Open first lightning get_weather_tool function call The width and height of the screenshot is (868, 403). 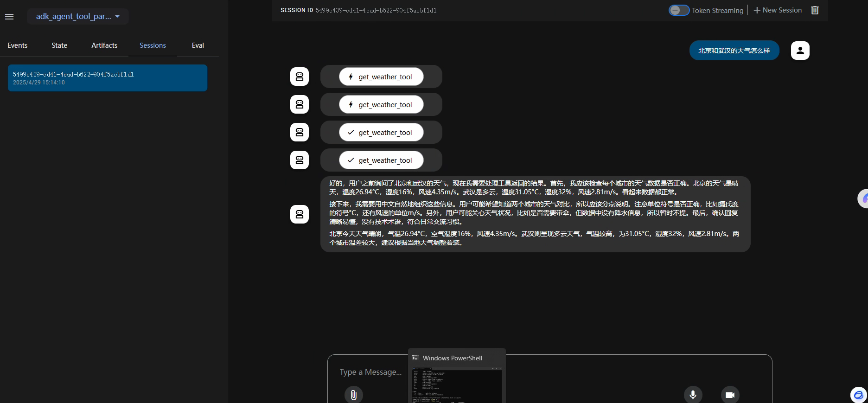point(381,77)
